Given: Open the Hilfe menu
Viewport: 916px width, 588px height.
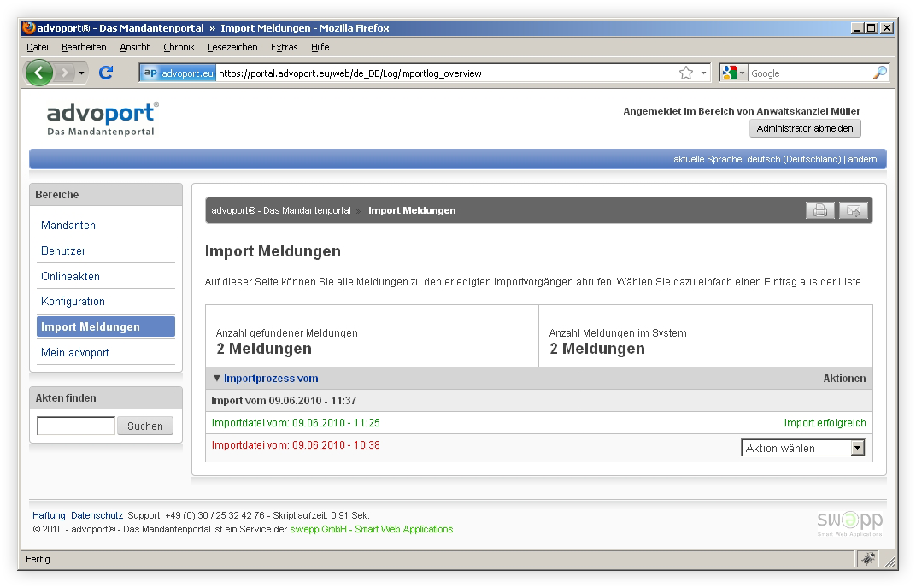Looking at the screenshot, I should click(x=320, y=47).
